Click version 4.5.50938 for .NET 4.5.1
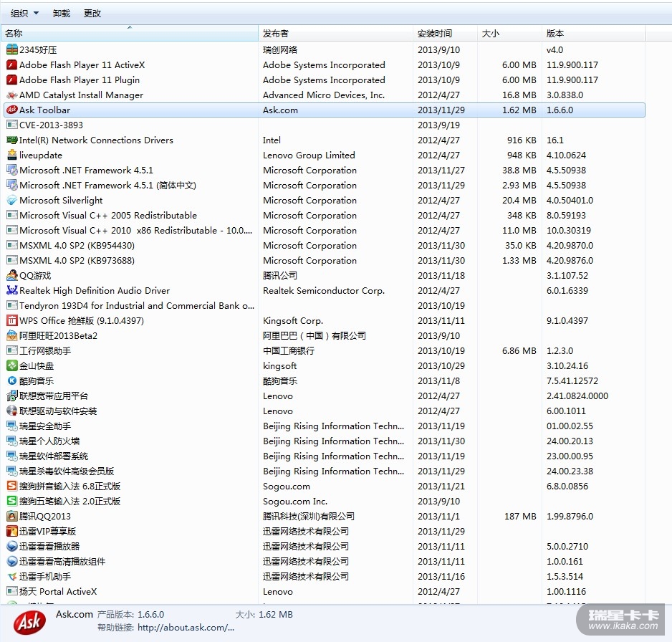Viewport: 672px width, 642px height. 566,170
